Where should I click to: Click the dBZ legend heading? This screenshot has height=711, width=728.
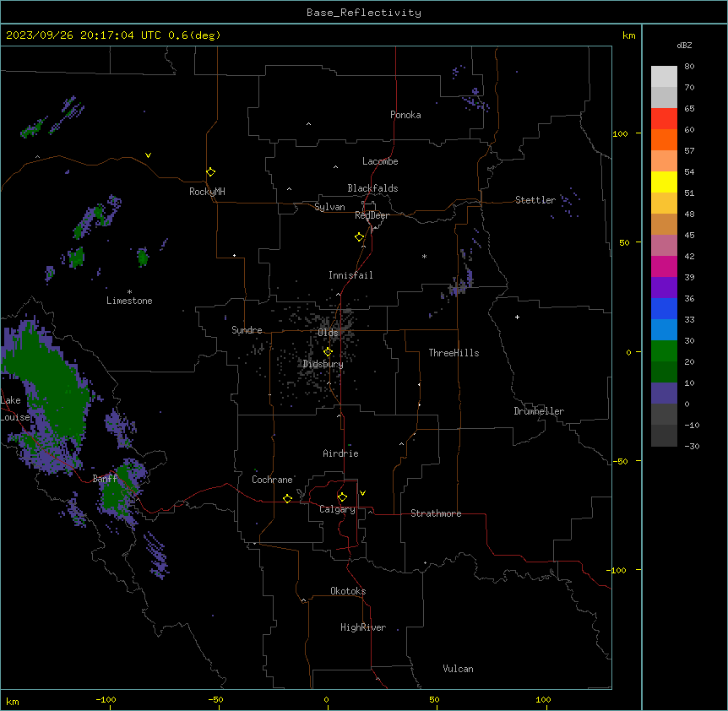(x=684, y=46)
